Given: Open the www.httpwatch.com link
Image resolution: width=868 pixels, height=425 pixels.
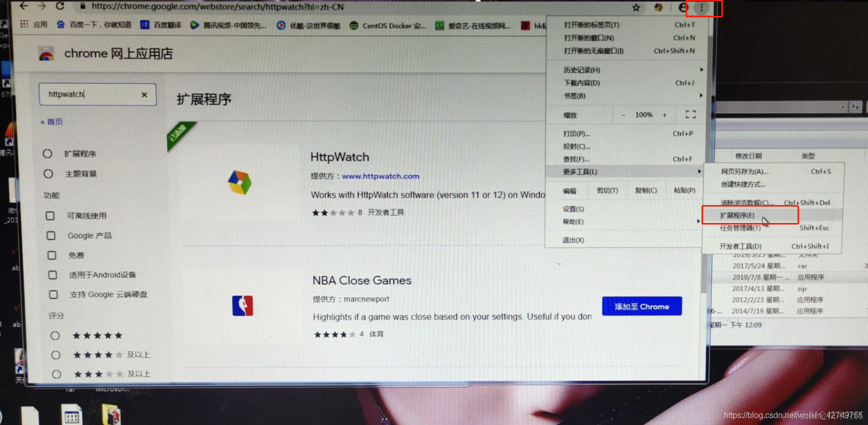Looking at the screenshot, I should point(381,176).
